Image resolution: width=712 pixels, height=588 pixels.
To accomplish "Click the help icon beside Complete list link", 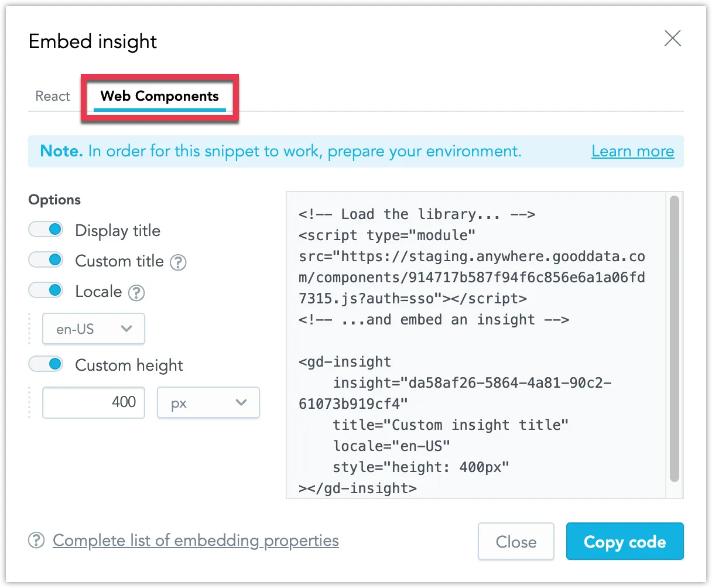I will 36,541.
